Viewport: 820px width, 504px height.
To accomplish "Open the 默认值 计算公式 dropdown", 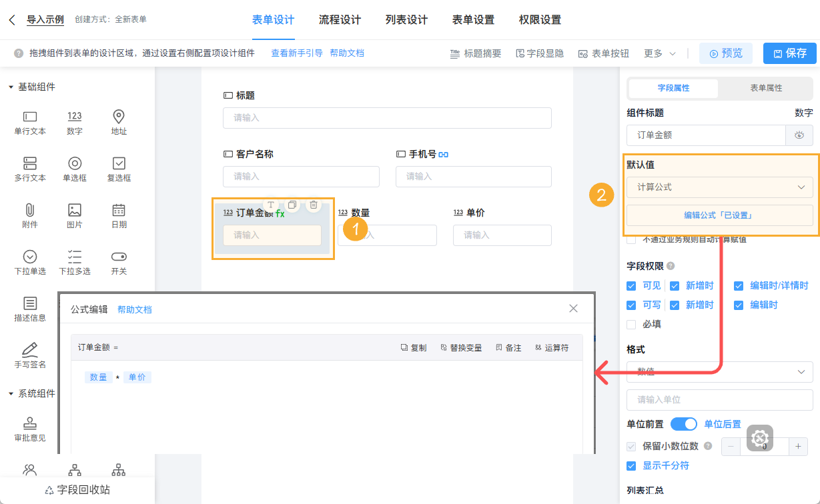I will tap(719, 187).
